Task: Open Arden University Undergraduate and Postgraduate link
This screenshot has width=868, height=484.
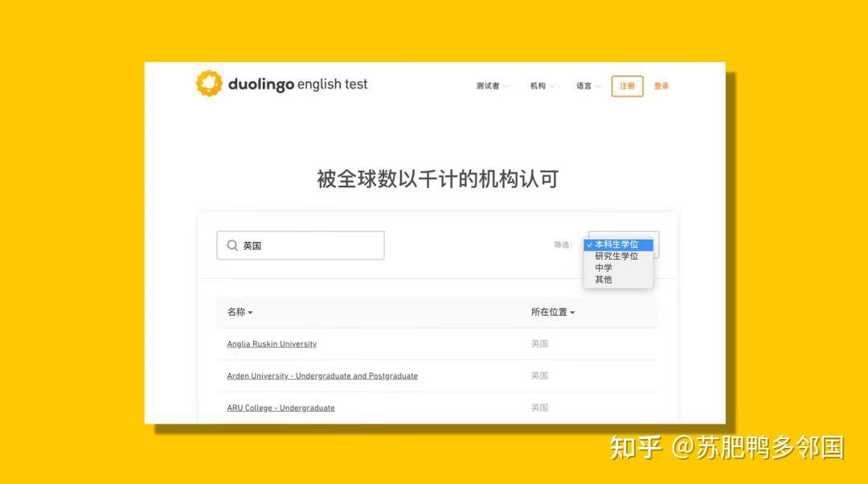Action: pos(322,376)
